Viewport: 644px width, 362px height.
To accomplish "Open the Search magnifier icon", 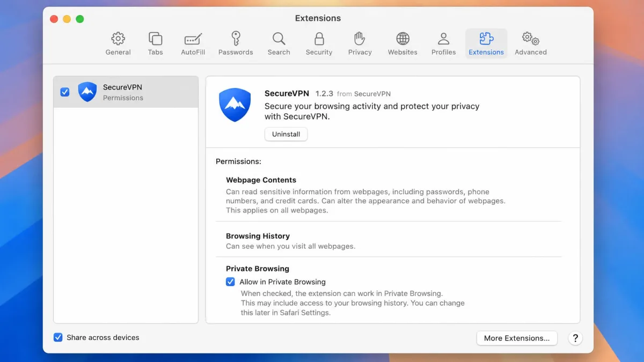I will (x=279, y=39).
